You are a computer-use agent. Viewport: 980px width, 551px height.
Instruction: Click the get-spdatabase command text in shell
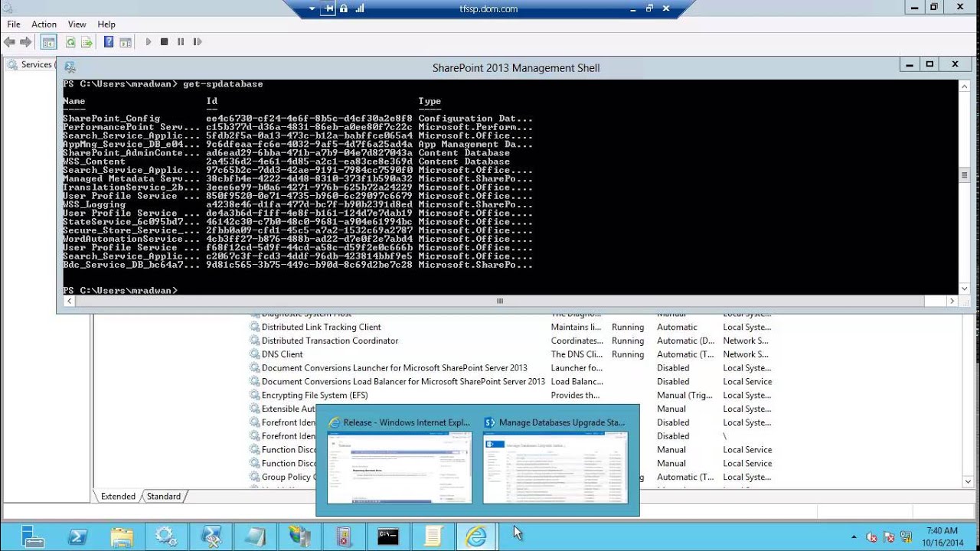[x=223, y=83]
